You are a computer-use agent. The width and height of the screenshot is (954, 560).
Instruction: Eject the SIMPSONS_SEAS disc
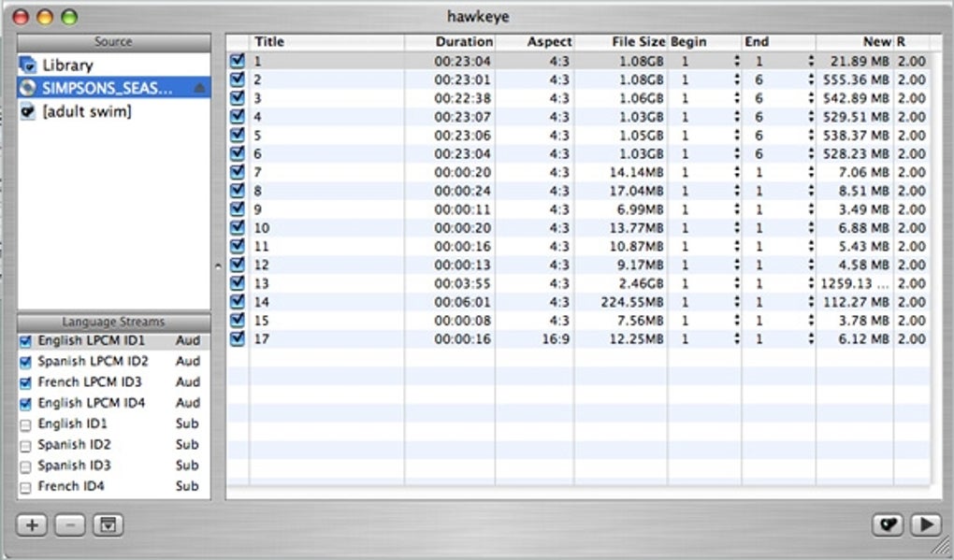[x=199, y=88]
